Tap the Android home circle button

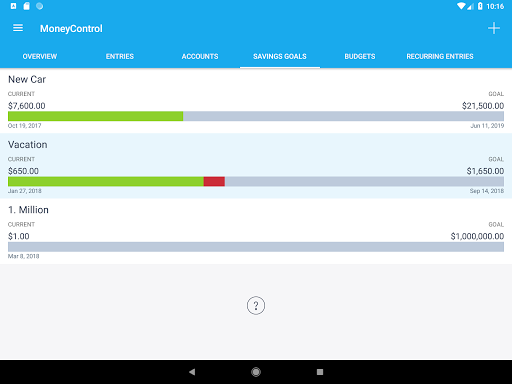pos(256,372)
